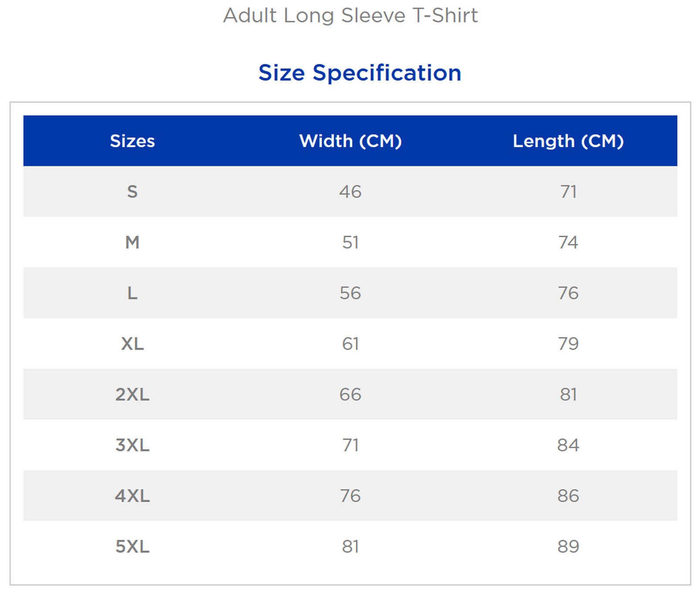697x616 pixels.
Task: Select length value 84 for size 3XL
Action: click(x=568, y=445)
